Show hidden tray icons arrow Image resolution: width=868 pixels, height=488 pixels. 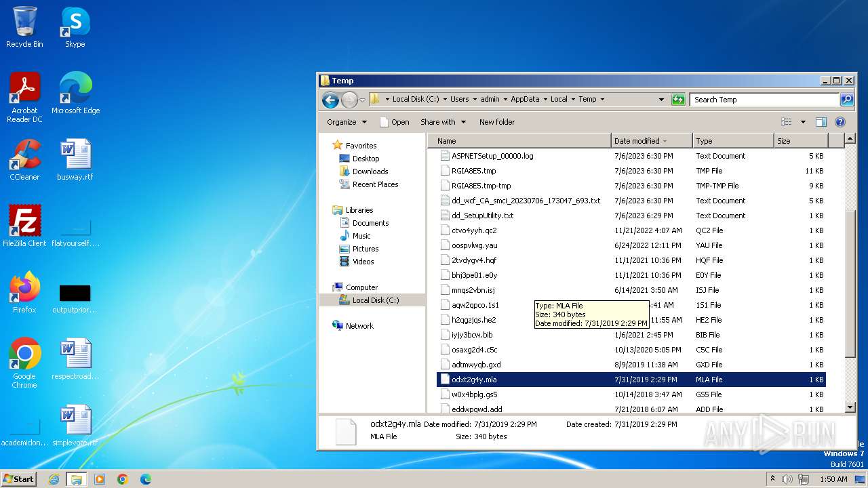[772, 479]
